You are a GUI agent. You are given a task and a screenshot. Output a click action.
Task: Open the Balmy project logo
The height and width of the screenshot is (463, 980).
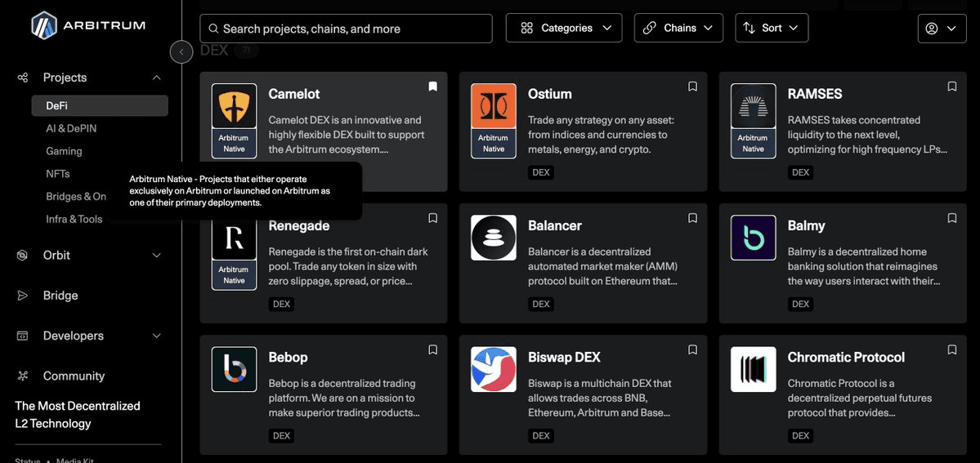point(753,238)
